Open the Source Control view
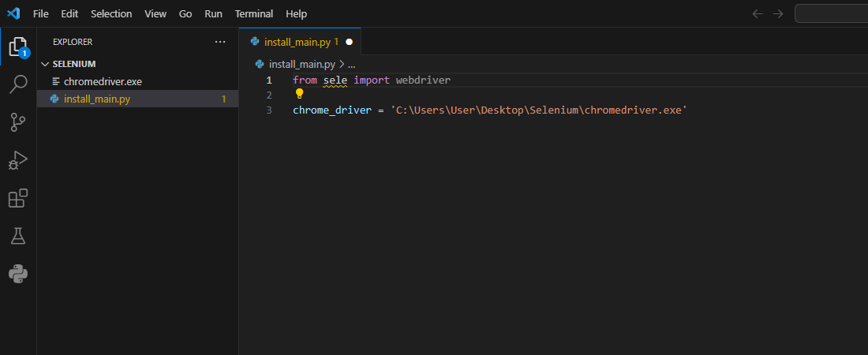868x355 pixels. (x=18, y=122)
